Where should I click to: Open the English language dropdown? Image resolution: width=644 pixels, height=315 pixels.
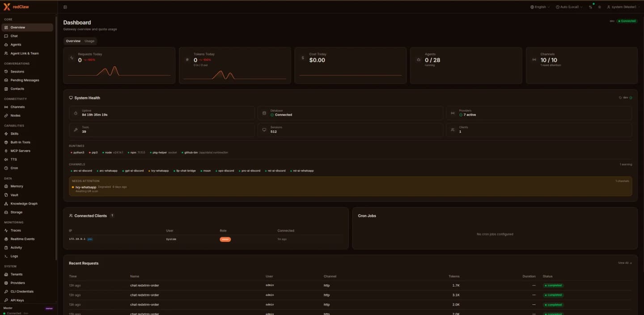(540, 7)
